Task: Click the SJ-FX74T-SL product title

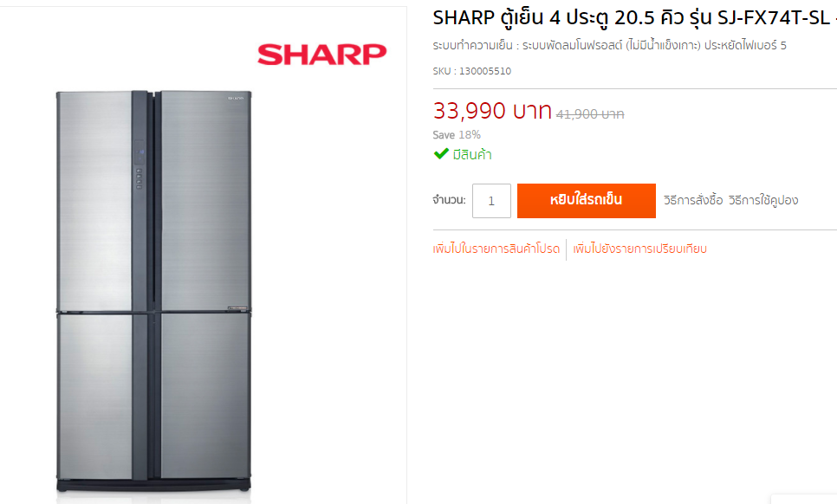Action: click(635, 18)
